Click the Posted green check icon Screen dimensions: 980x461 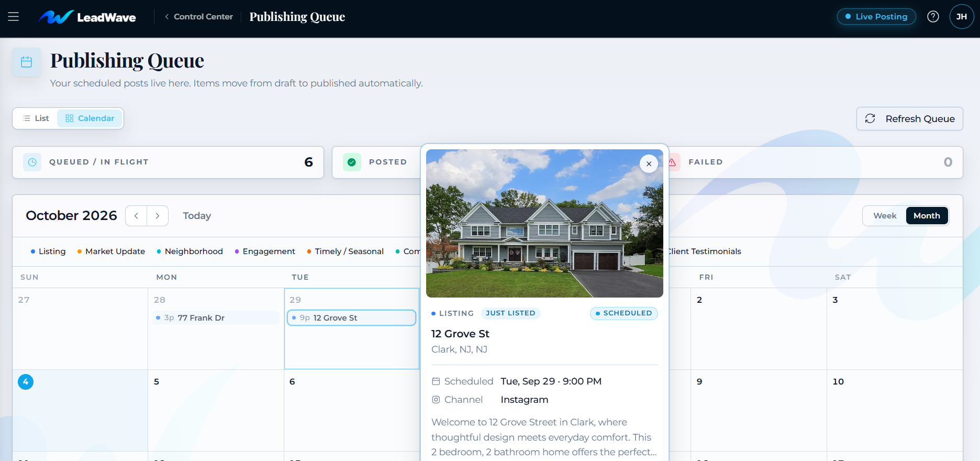(x=352, y=162)
